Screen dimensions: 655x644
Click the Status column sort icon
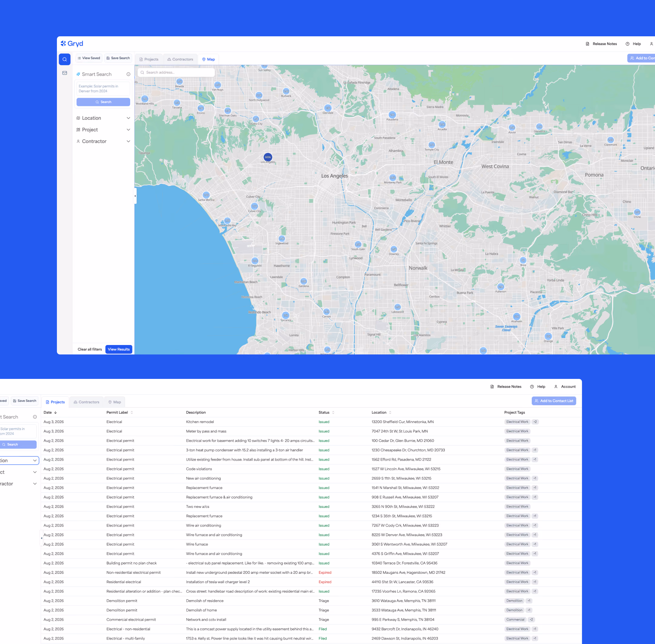coord(333,412)
